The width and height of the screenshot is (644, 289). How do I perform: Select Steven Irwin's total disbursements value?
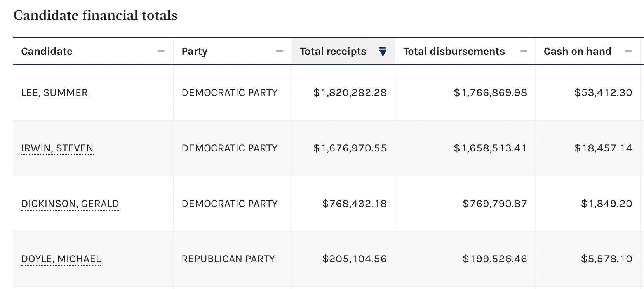coord(490,148)
